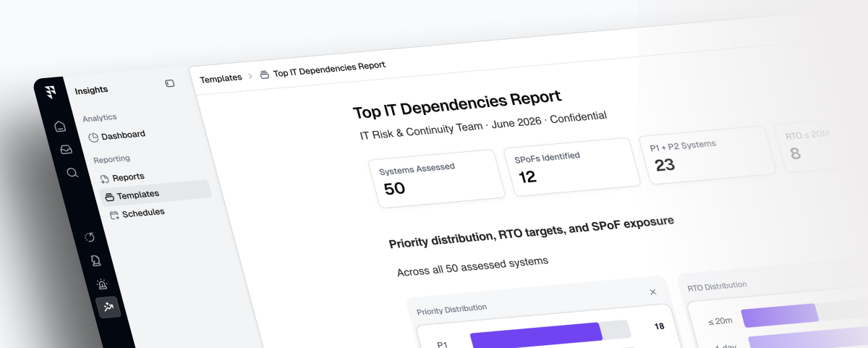868x348 pixels.
Task: Open the alarm siren icon
Action: tap(102, 284)
